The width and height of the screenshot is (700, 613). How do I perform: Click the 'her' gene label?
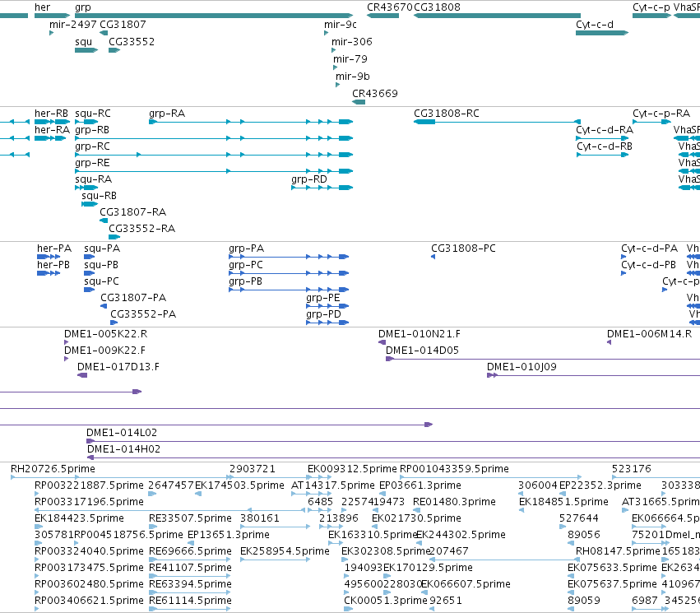click(x=43, y=7)
